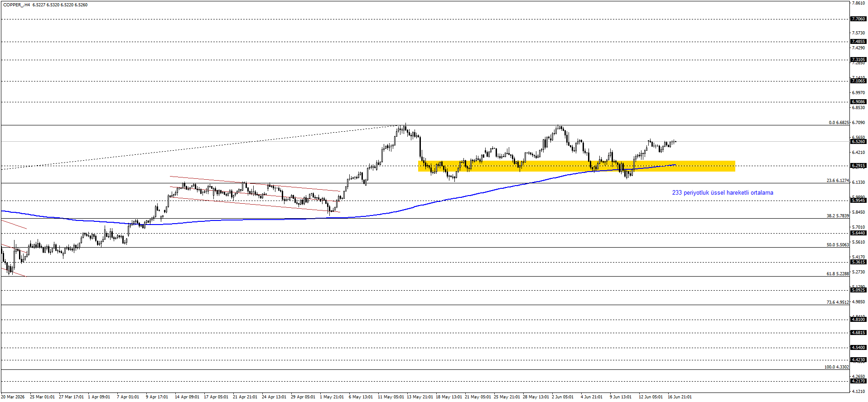This screenshot has height=402, width=868.
Task: Click the '29 Apr 05:01' time axis label
Action: point(303,397)
